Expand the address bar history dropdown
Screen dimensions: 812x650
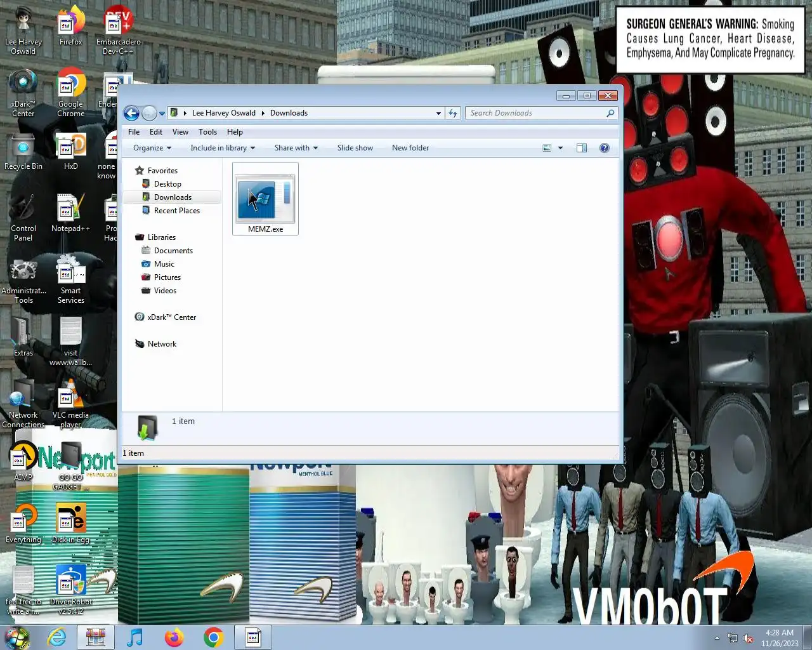[x=438, y=114]
